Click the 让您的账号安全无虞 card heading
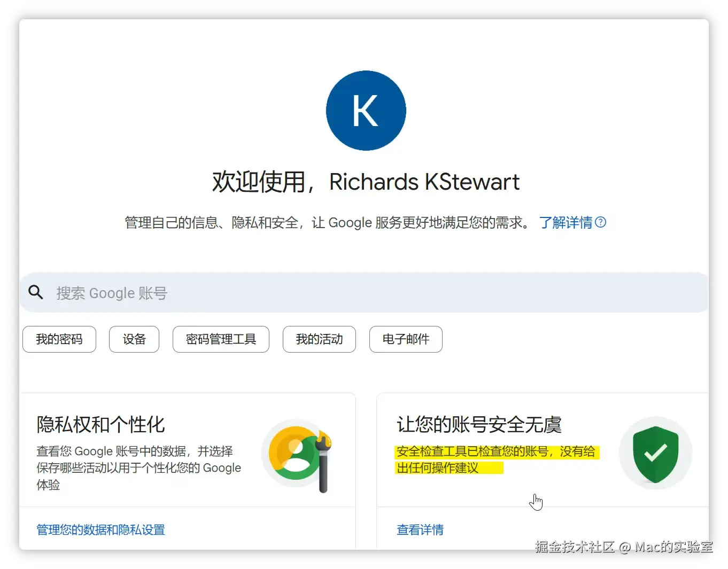 tap(479, 425)
